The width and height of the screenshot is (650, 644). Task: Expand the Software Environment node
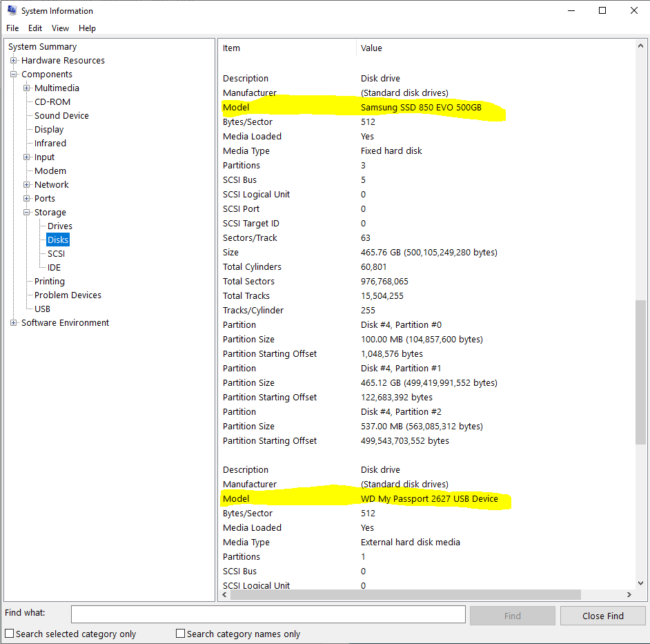tap(14, 322)
